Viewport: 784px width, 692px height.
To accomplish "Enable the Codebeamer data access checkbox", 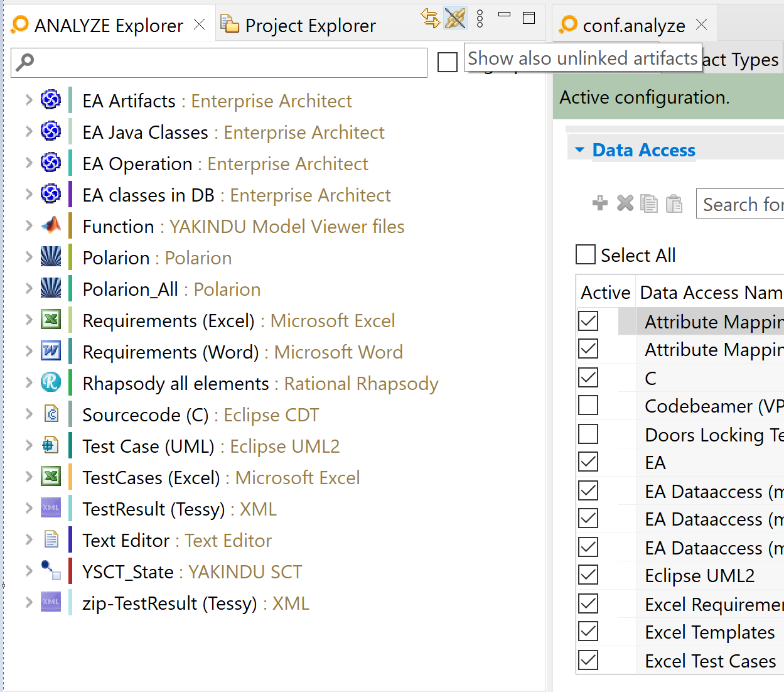I will point(588,405).
